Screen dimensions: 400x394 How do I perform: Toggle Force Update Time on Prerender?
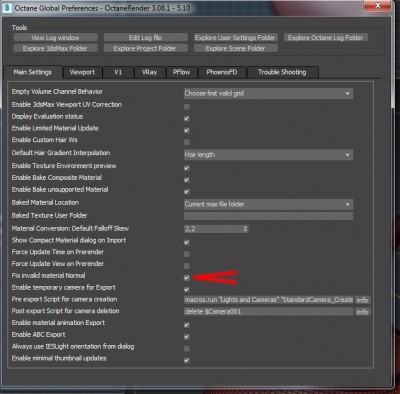[187, 254]
